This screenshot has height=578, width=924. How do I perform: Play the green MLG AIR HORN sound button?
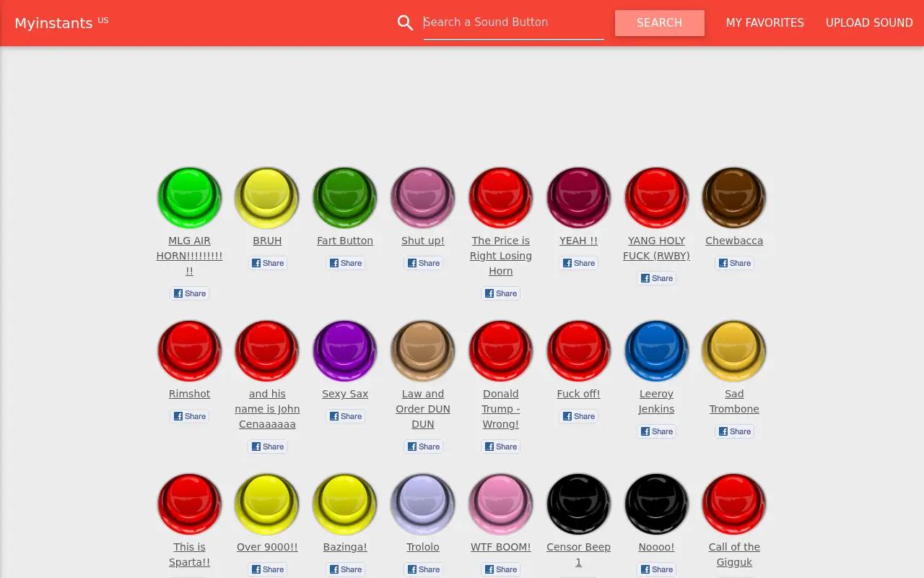(189, 197)
